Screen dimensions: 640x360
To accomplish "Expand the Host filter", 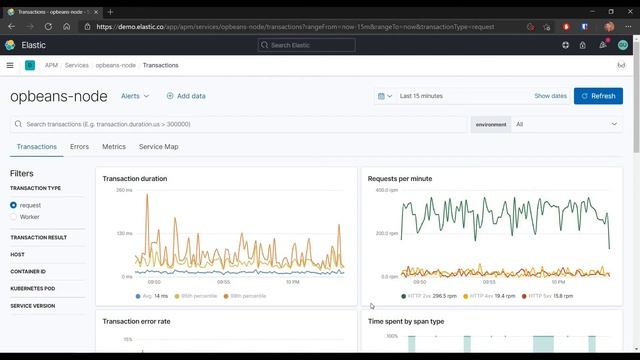I will pyautogui.click(x=18, y=254).
